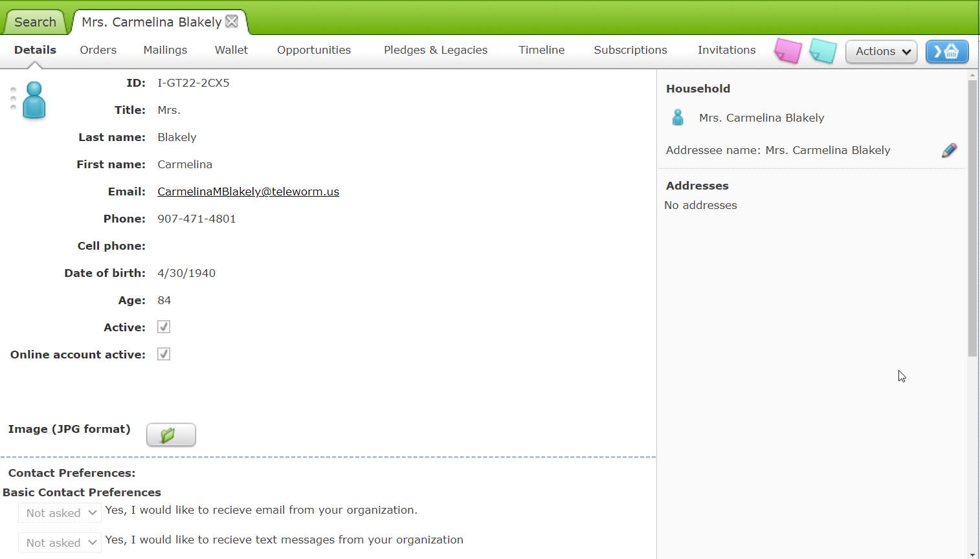
Task: Open the Actions dropdown
Action: point(882,51)
